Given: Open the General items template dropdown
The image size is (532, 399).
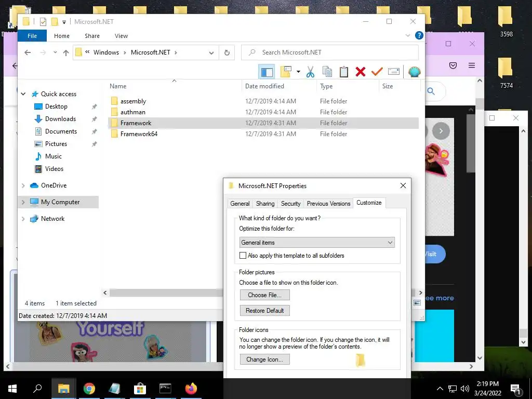Looking at the screenshot, I should coord(317,243).
